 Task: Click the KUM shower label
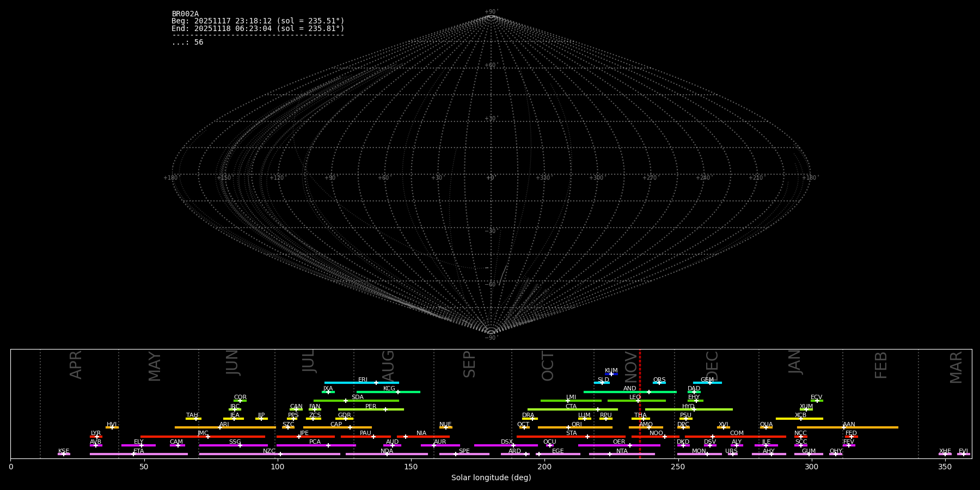coord(611,371)
